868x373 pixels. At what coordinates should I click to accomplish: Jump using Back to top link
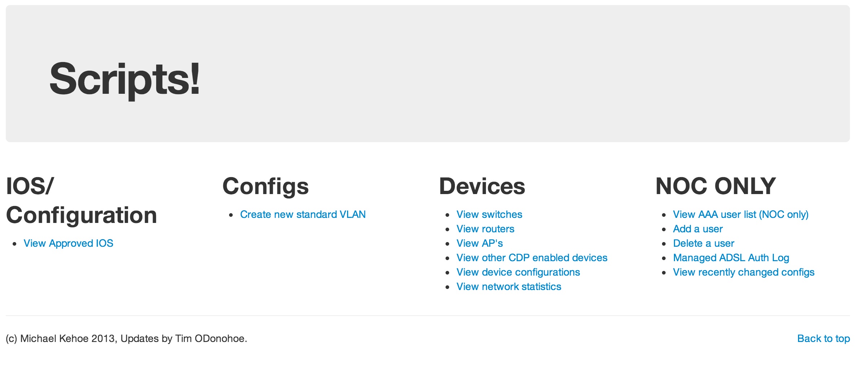coord(824,339)
